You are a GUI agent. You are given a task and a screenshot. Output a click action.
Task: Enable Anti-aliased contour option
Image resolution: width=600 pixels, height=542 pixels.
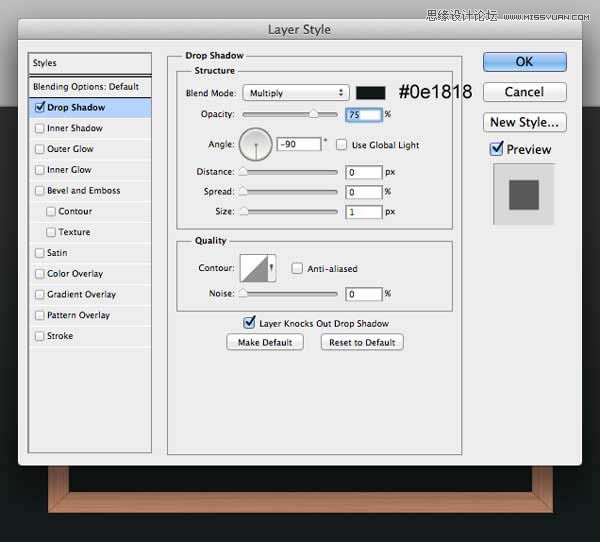click(x=297, y=268)
